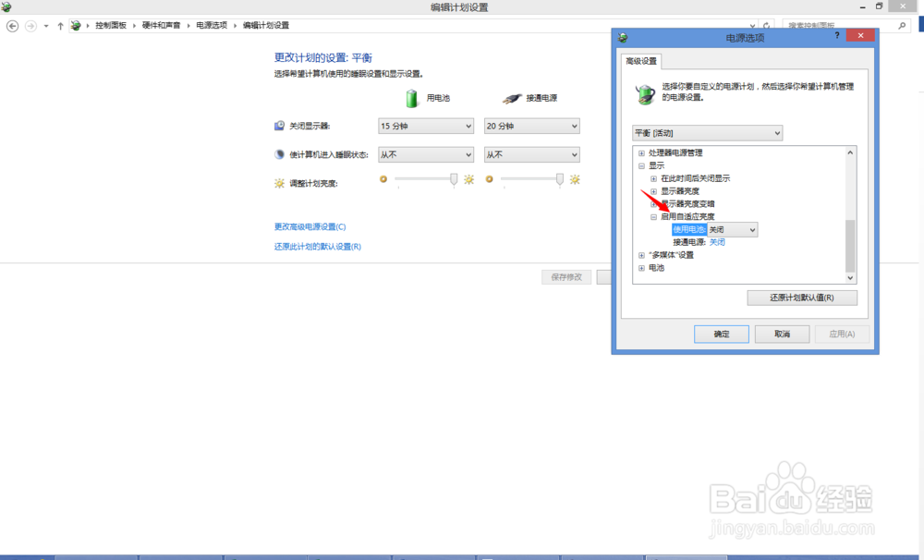This screenshot has height=560, width=924.
Task: Click the help question mark in 电源选项 dialog
Action: click(836, 35)
